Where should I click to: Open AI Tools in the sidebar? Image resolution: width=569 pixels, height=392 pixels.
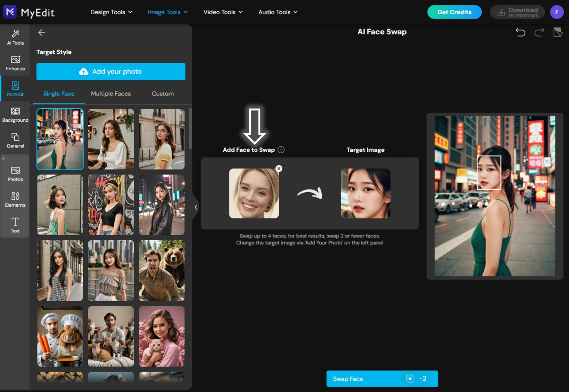pos(15,37)
